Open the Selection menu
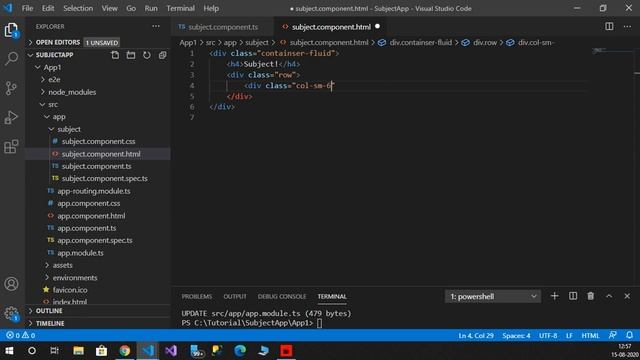This screenshot has height=360, width=640. [x=78, y=8]
